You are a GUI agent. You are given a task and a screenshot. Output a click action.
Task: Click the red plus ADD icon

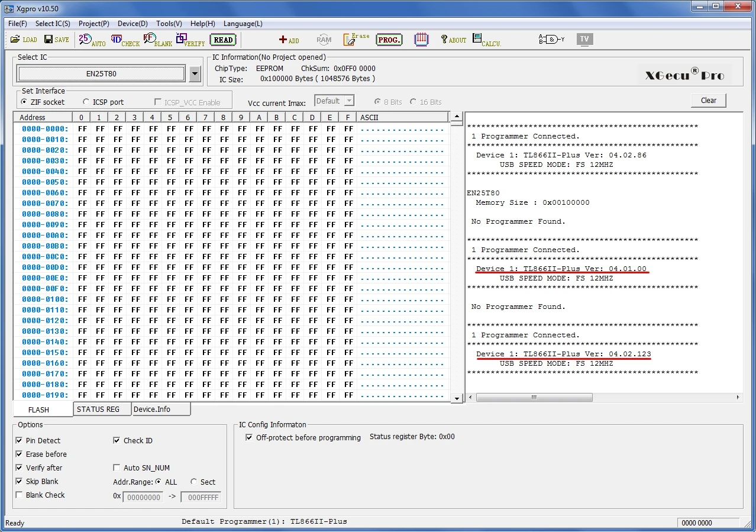289,40
